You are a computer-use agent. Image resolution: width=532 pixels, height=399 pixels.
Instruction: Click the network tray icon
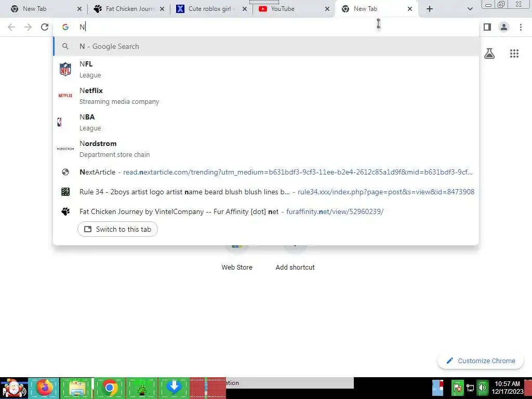470,388
